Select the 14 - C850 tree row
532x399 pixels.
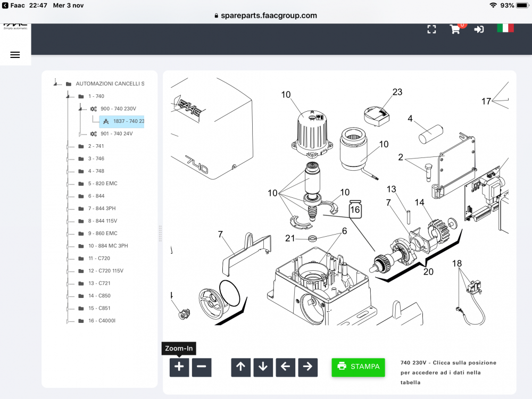click(99, 296)
